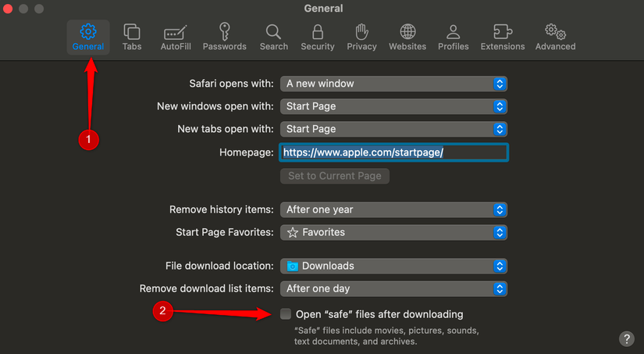Expand 'Remove download list items' dropdown

[393, 288]
